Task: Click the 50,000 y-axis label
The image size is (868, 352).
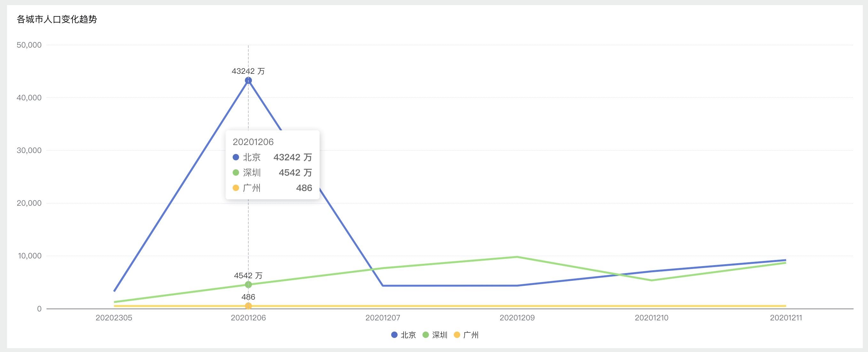Action: click(x=29, y=45)
